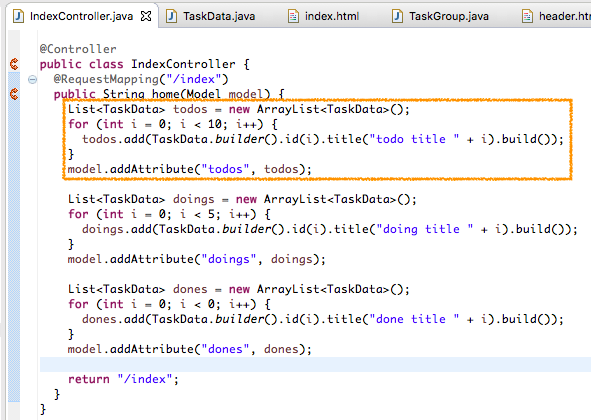The image size is (591, 420).
Task: Click the HTML file icon on index.html tab
Action: (293, 16)
